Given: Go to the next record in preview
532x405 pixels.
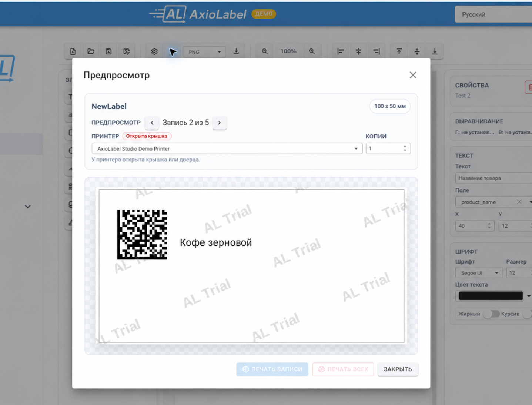Looking at the screenshot, I should tap(220, 123).
